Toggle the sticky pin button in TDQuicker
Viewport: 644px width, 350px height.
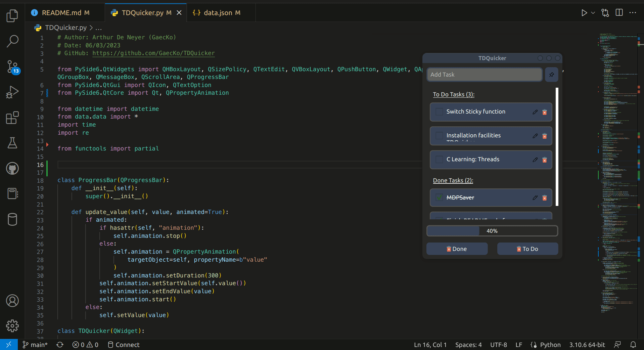551,75
